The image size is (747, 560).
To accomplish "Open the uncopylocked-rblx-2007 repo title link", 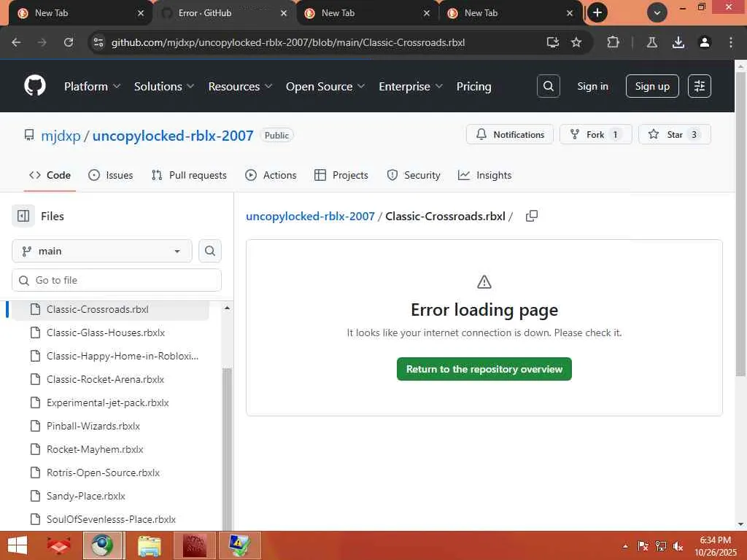I will (173, 136).
